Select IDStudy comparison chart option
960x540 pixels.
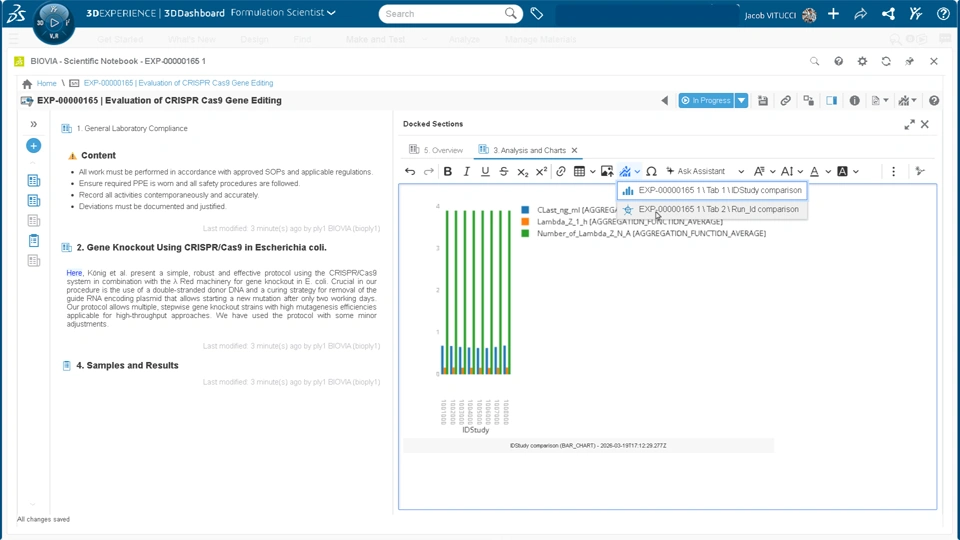click(x=712, y=190)
